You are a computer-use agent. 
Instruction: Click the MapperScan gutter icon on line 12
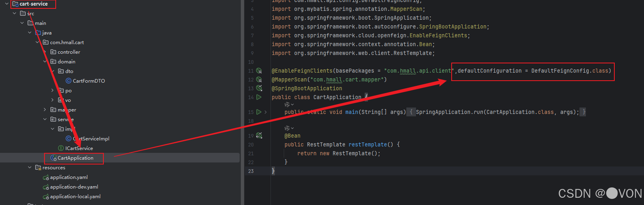pos(259,79)
